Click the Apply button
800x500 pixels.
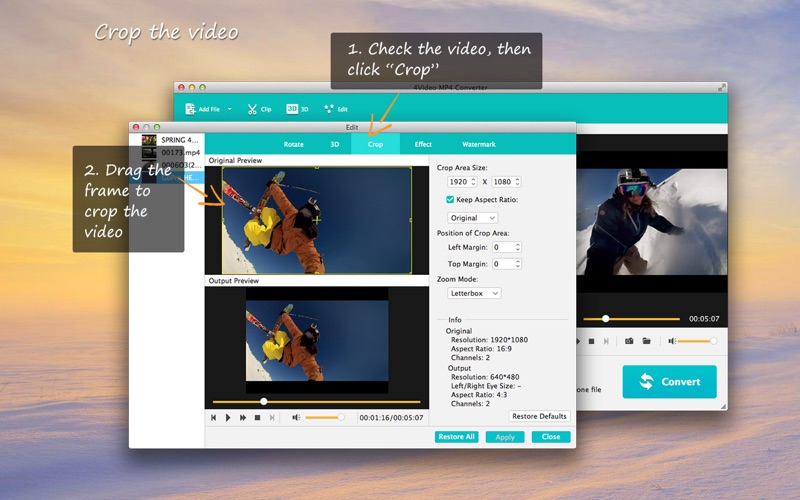[505, 437]
